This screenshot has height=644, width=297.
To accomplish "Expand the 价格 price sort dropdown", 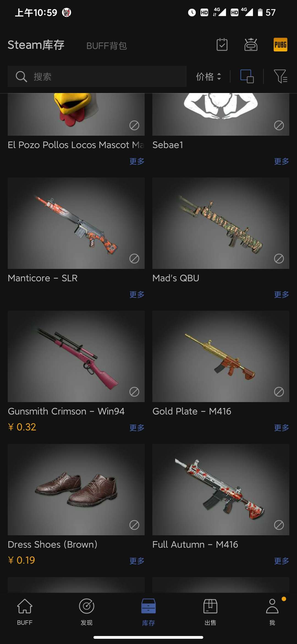I will (x=208, y=77).
